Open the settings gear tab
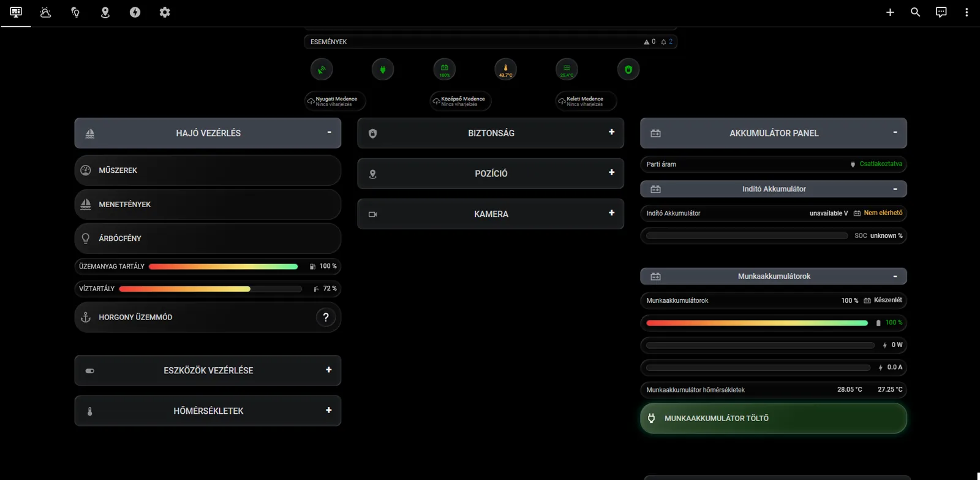The height and width of the screenshot is (480, 980). [x=165, y=12]
